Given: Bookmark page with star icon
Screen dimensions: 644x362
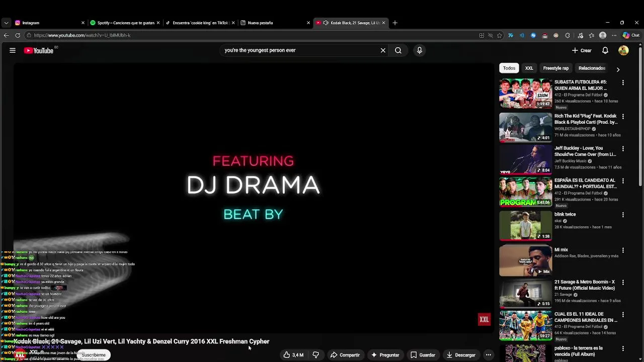Looking at the screenshot, I should coord(499,35).
